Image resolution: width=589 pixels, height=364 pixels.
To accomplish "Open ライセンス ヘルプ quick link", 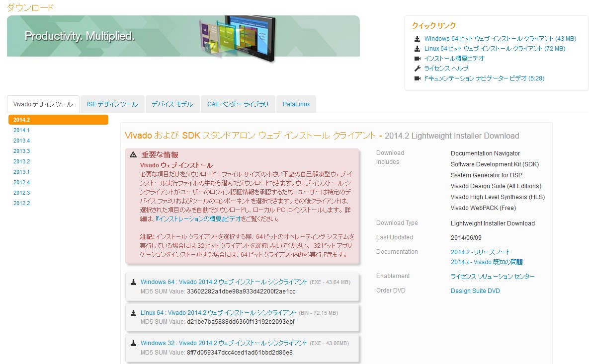I will pyautogui.click(x=446, y=69).
